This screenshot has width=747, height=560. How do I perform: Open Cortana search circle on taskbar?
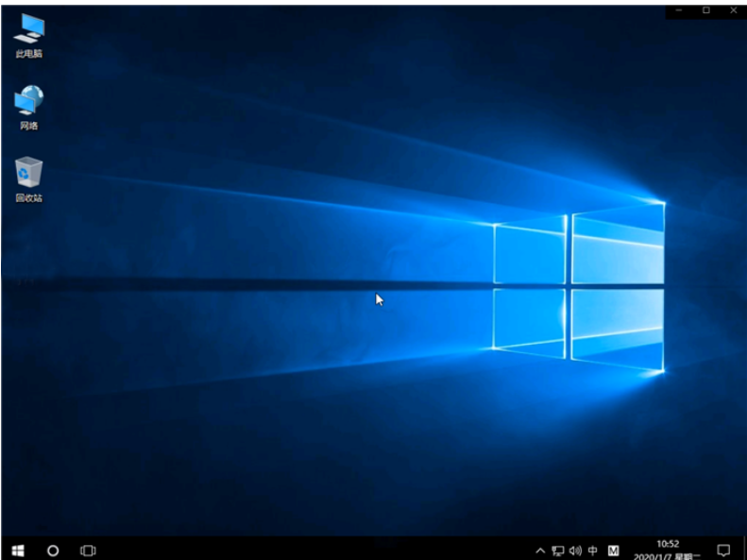point(53,549)
